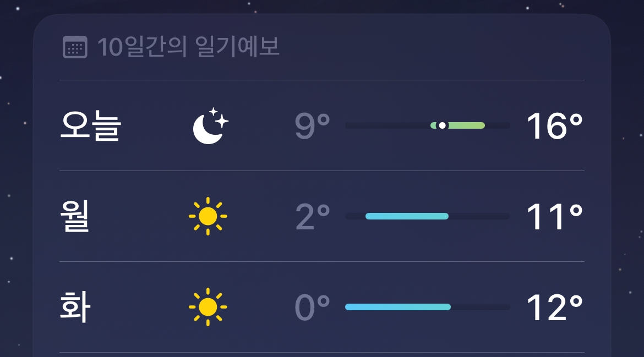Click the blue temperature range bar for 화

click(x=397, y=307)
